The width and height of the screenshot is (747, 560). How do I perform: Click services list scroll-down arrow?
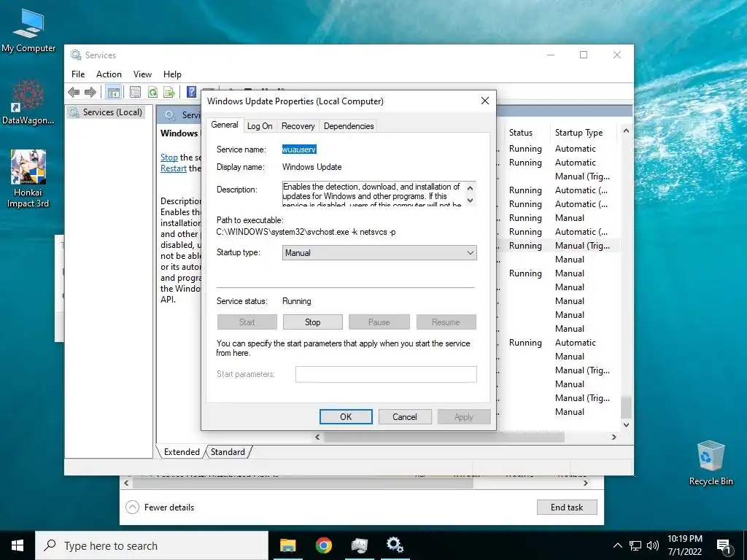[x=626, y=425]
